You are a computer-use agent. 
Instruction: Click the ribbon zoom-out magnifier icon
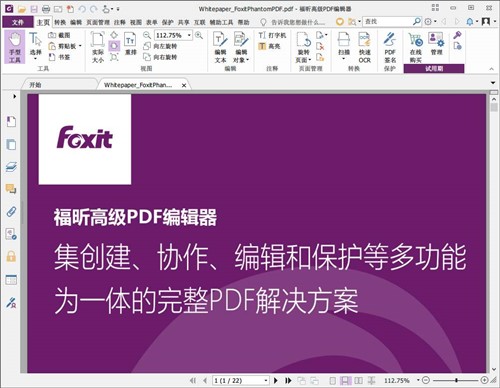147,35
